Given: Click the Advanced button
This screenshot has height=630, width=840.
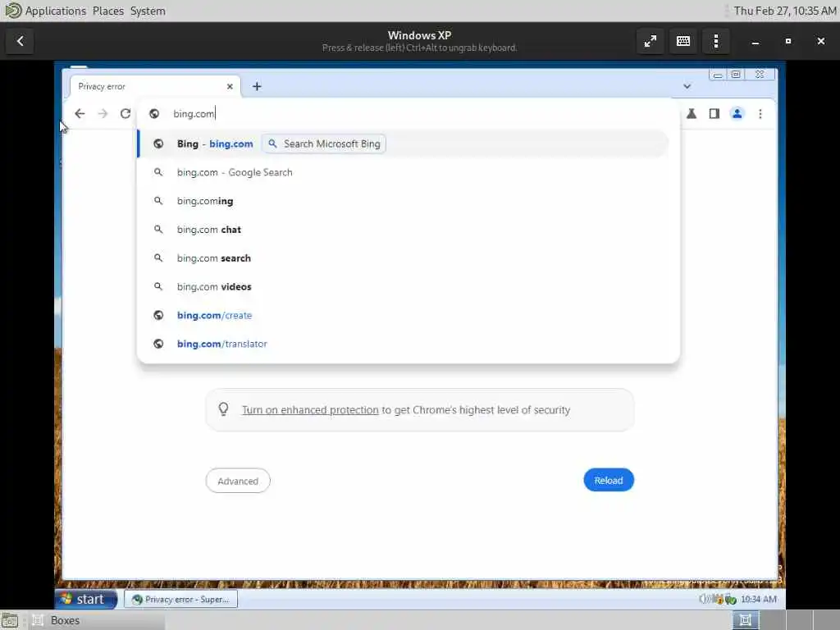Looking at the screenshot, I should point(238,481).
